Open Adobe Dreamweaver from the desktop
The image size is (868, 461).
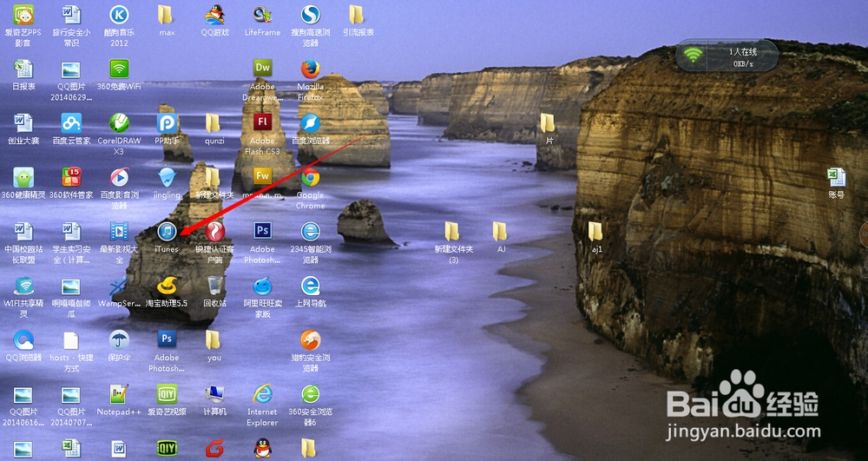pos(262,68)
